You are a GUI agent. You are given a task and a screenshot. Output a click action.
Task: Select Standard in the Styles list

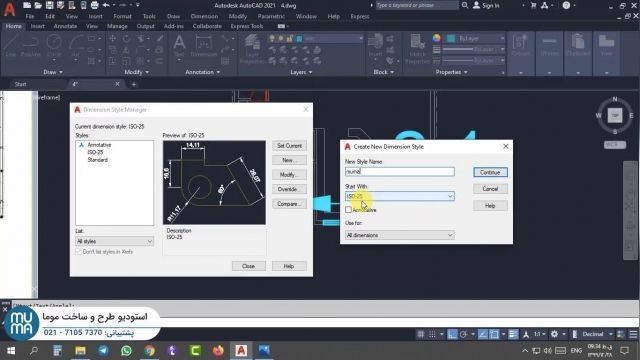point(98,160)
